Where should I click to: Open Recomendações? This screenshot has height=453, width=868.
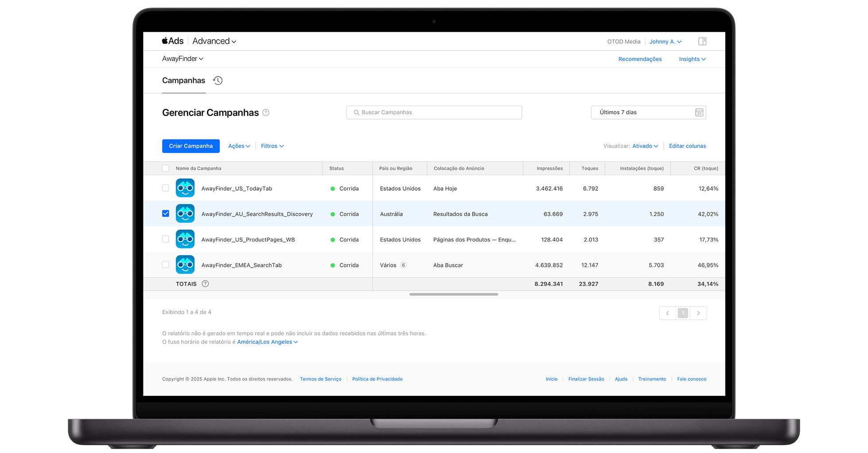(x=640, y=59)
